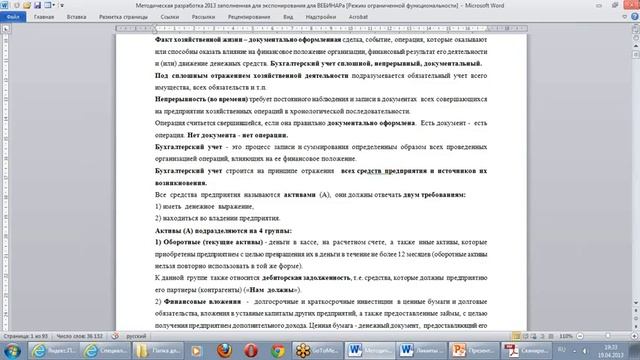Image resolution: width=640 pixels, height=360 pixels.
Task: Click the text 'Нет документа - нет операции.'
Action: [x=238, y=135]
